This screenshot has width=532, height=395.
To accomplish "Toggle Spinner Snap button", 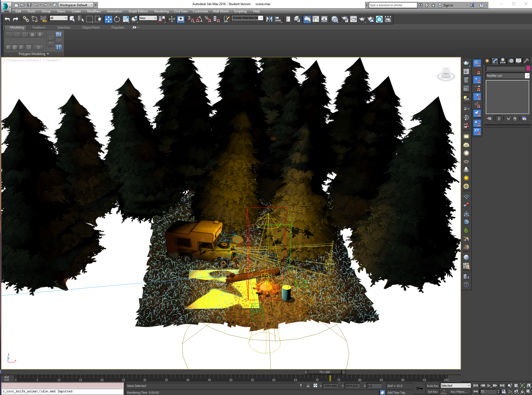I will [216, 19].
